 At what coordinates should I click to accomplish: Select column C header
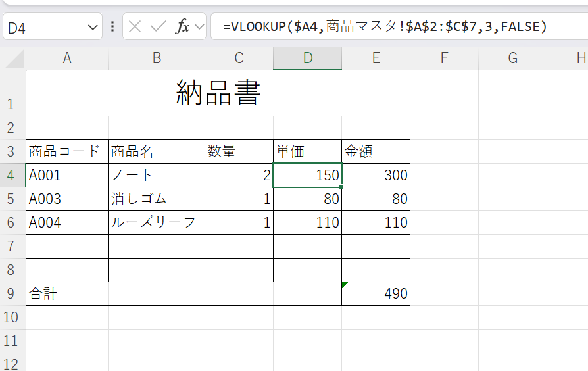(239, 58)
